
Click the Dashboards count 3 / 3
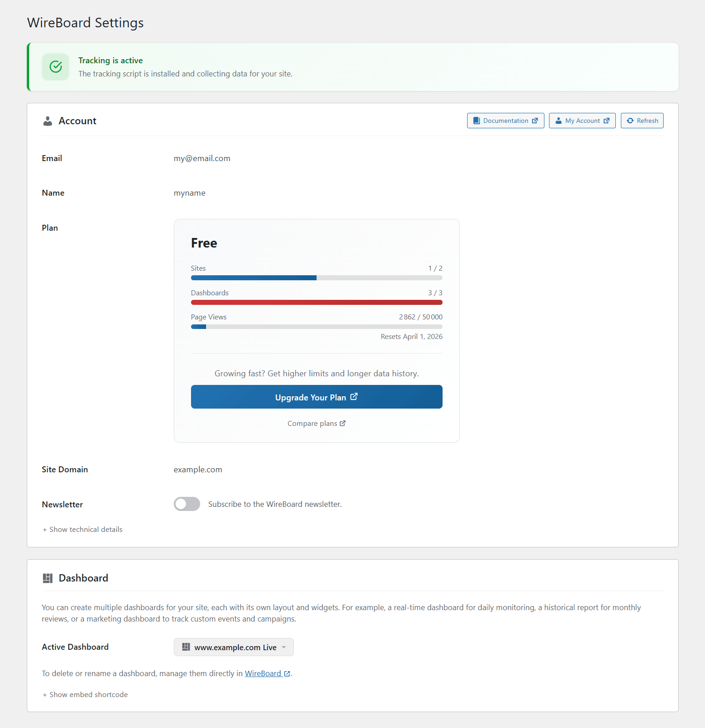[435, 293]
